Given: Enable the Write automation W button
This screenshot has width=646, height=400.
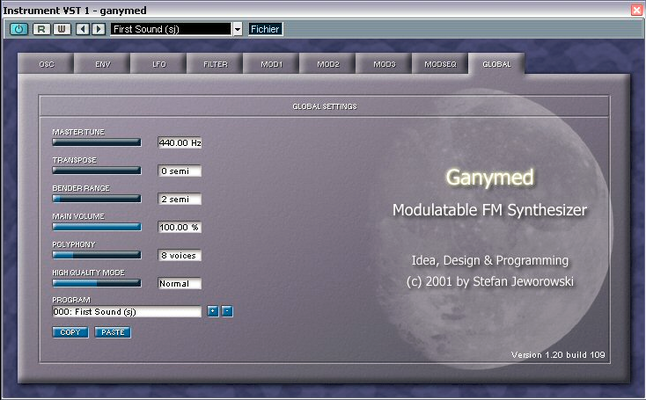Looking at the screenshot, I should [x=62, y=29].
